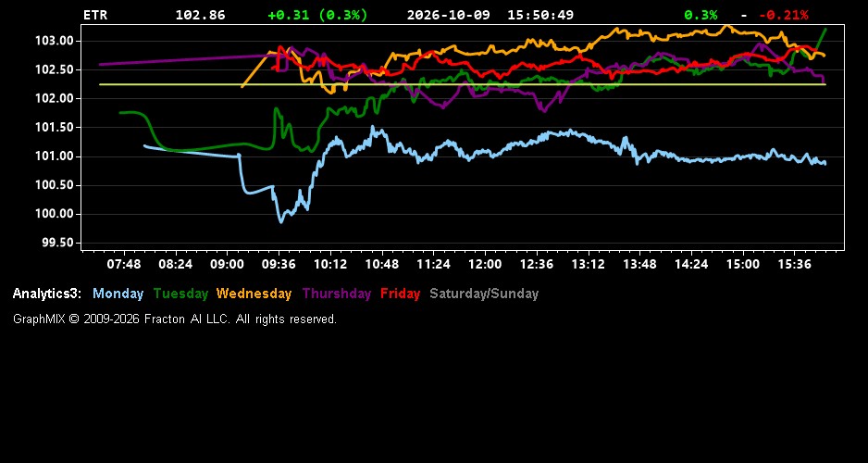The image size is (868, 463).
Task: Click the Analytics3 label
Action: [x=47, y=294]
